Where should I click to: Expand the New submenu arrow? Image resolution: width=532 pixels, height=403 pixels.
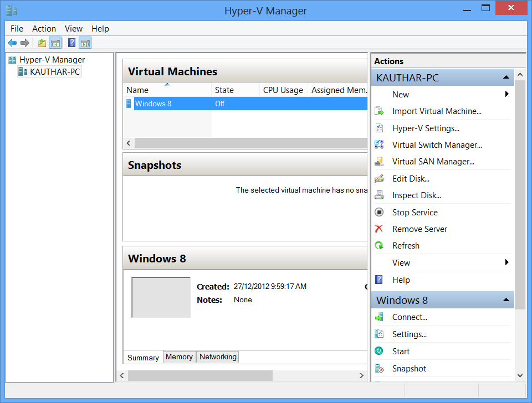(x=507, y=94)
